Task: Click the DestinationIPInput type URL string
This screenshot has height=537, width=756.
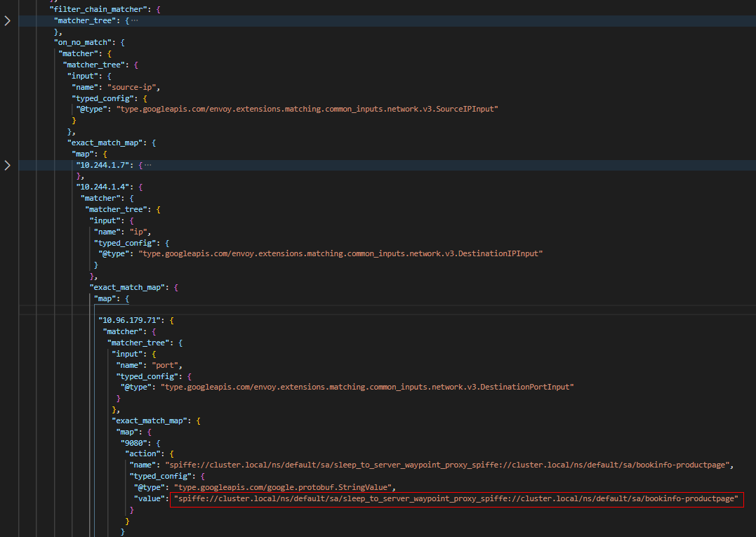Action: tap(340, 253)
